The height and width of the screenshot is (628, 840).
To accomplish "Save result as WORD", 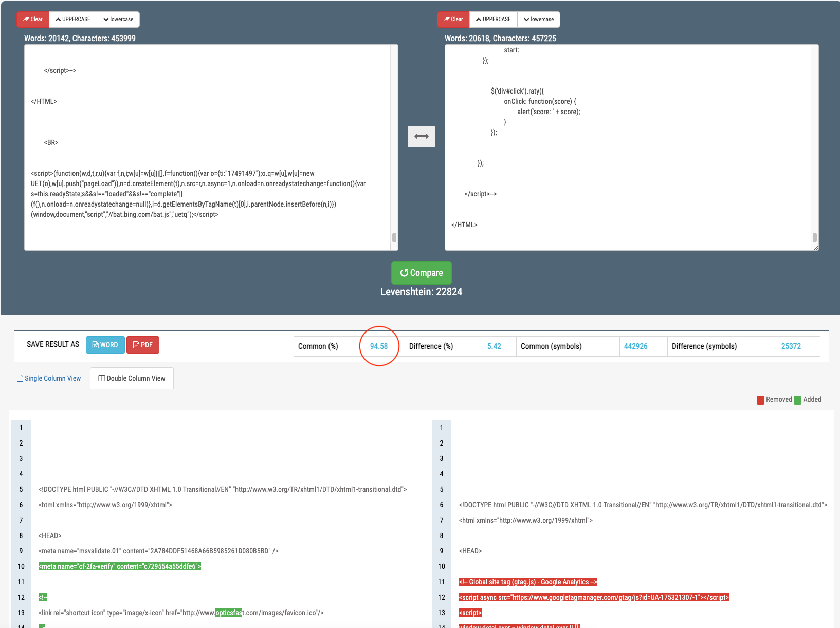I will [105, 345].
